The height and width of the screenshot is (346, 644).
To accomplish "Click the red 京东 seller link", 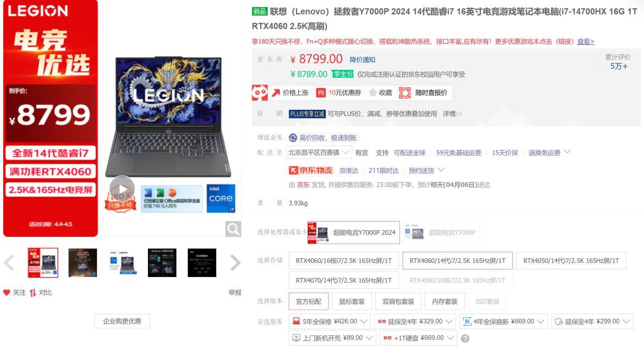I will click(303, 185).
